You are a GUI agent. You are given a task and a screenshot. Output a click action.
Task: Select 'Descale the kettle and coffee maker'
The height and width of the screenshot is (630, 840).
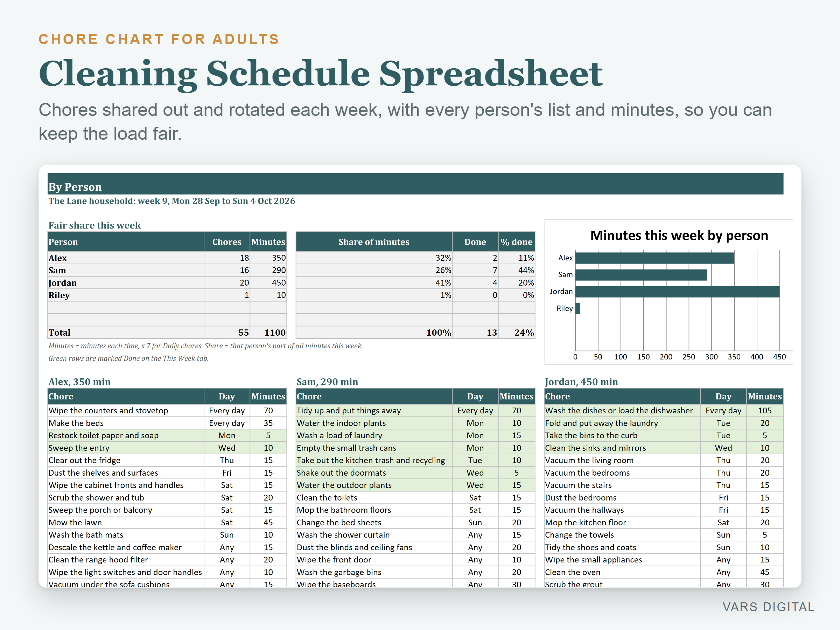[x=126, y=547]
